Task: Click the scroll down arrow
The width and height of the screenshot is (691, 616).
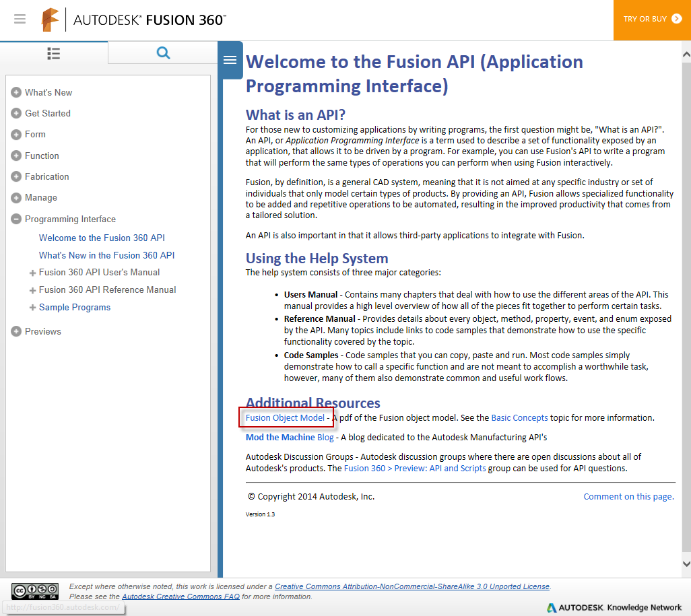Action: 686,563
